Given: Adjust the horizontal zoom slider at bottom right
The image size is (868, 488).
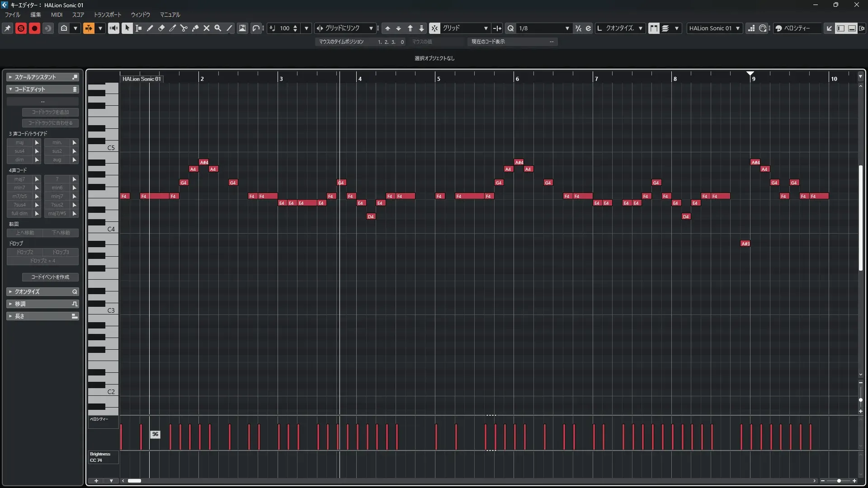Looking at the screenshot, I should (x=839, y=481).
